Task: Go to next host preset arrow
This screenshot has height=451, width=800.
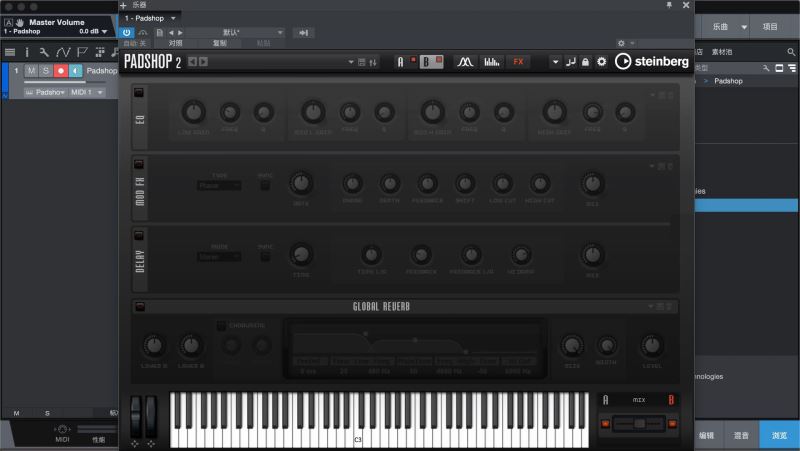Action: pos(180,33)
